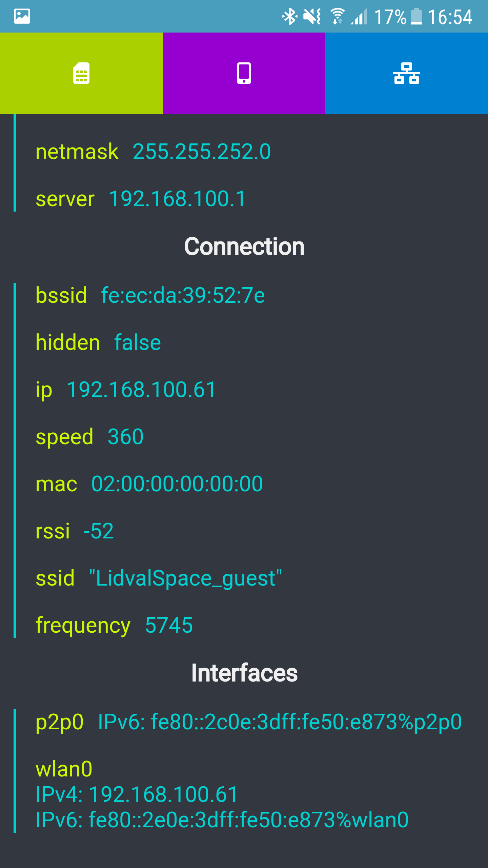Viewport: 488px width, 868px height.
Task: Switch to the device info tab
Action: pos(244,73)
